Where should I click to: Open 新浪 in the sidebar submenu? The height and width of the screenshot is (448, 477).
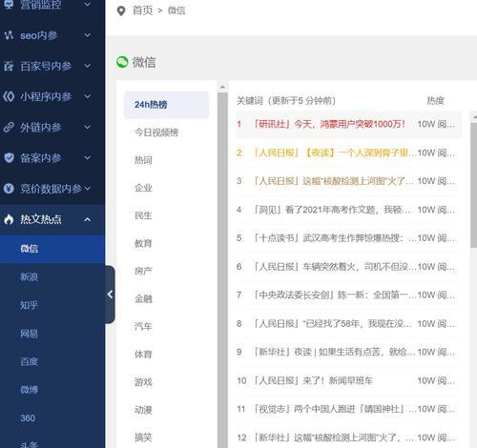29,277
